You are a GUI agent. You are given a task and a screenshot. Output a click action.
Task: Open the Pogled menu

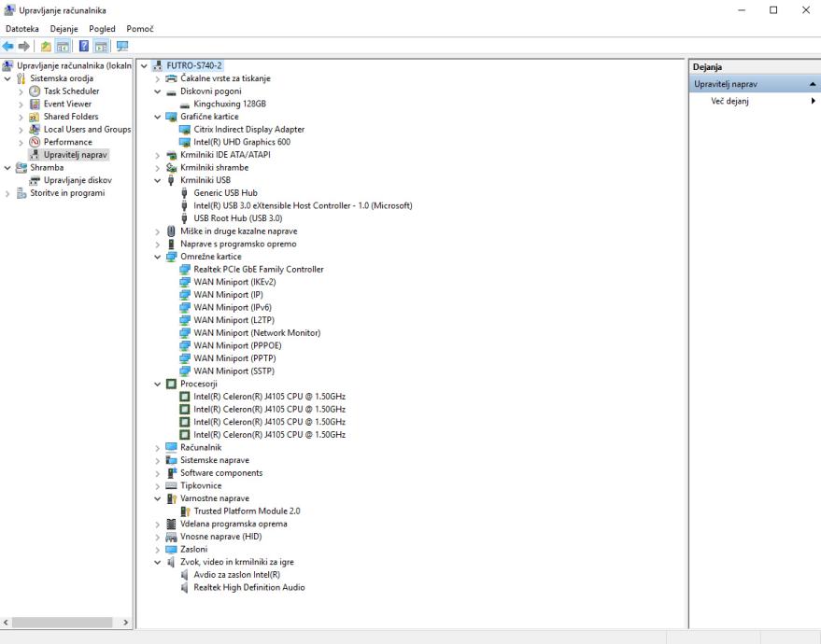[x=102, y=29]
